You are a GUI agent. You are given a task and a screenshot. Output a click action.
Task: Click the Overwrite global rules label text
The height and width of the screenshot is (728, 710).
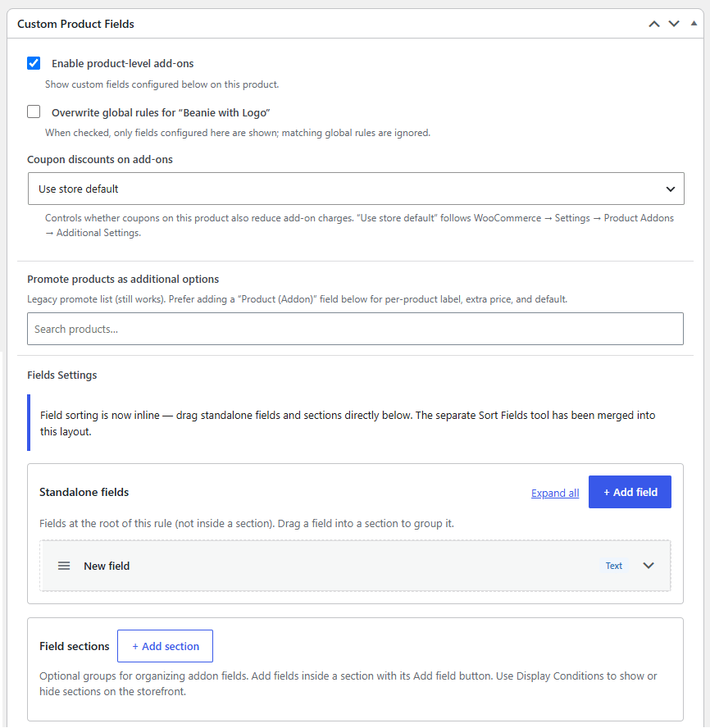(161, 113)
